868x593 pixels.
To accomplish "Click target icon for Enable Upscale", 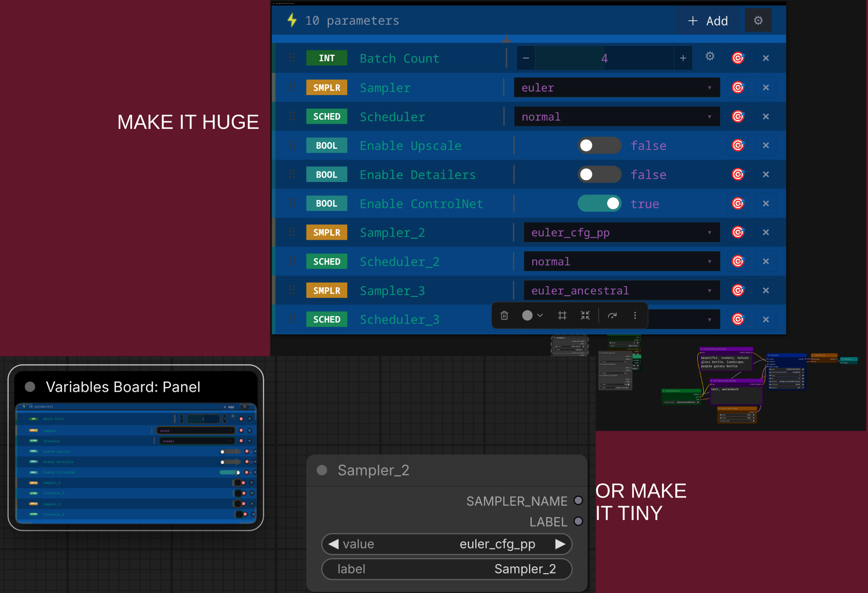I will (x=738, y=145).
